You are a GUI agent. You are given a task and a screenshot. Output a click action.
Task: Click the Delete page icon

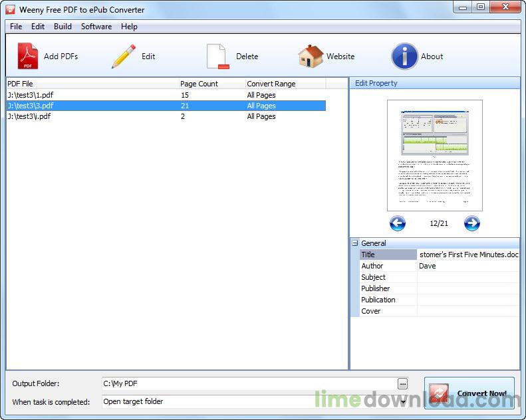coord(217,56)
